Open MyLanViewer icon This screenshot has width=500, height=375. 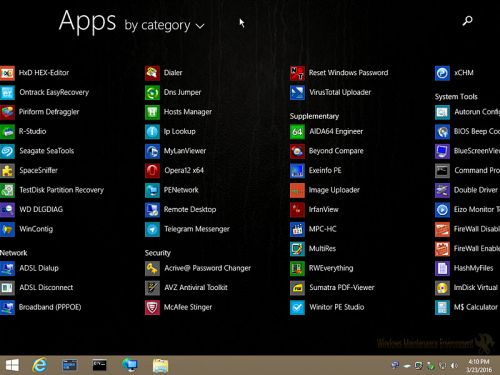coord(152,151)
